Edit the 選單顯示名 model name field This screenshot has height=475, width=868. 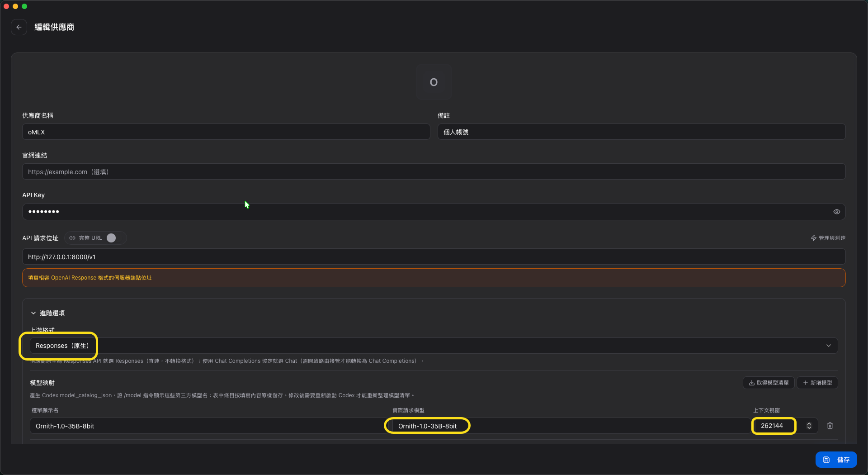207,426
